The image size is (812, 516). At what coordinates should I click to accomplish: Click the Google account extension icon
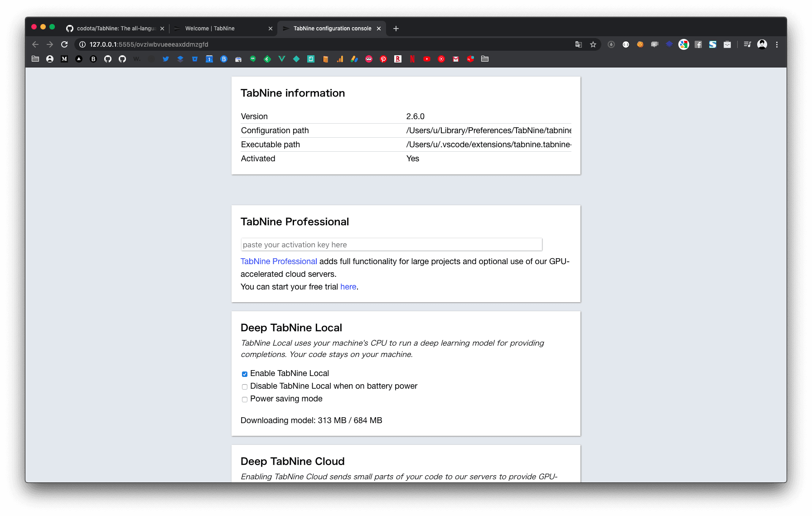[x=684, y=44]
